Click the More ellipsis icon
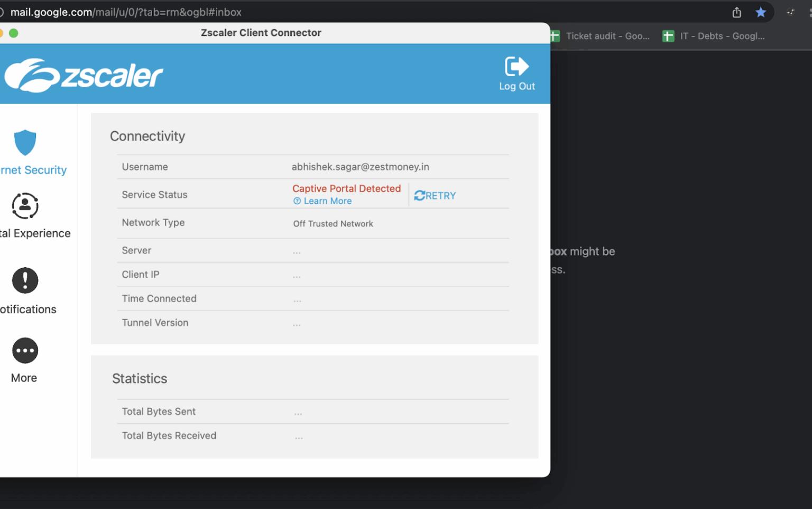 click(25, 351)
